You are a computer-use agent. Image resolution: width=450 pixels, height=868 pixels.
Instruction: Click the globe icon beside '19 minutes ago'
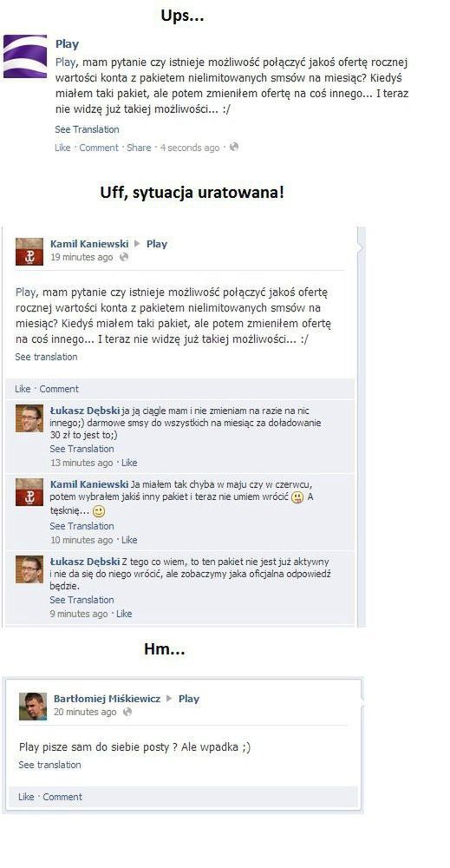pyautogui.click(x=124, y=258)
